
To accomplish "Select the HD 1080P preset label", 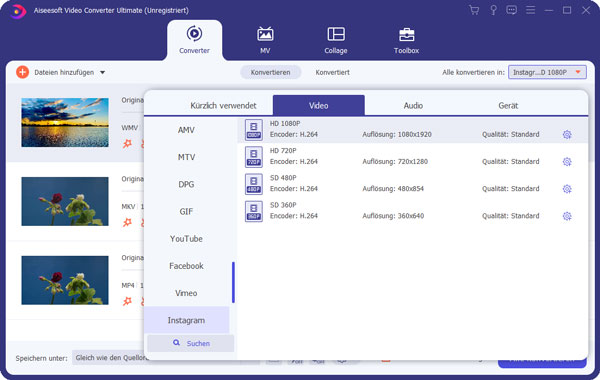I will (285, 123).
